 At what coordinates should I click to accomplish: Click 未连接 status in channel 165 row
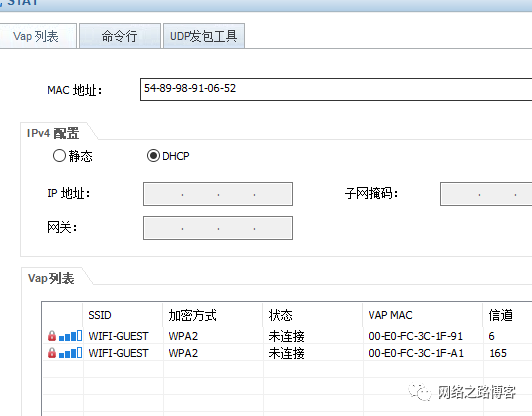pos(286,353)
